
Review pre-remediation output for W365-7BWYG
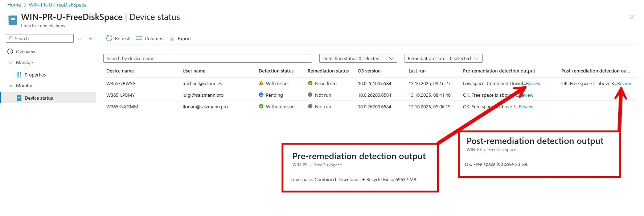click(x=533, y=83)
